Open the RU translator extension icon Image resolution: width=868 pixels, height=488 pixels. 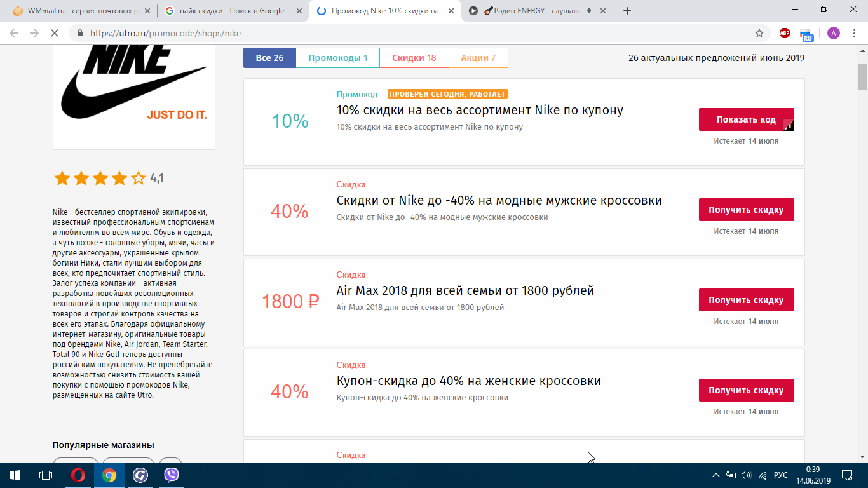point(806,34)
